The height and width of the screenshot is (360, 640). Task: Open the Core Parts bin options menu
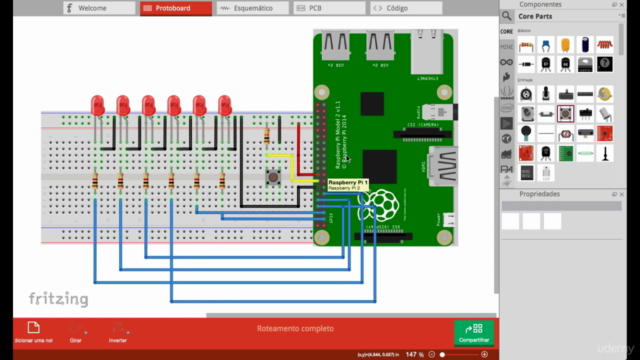[622, 16]
